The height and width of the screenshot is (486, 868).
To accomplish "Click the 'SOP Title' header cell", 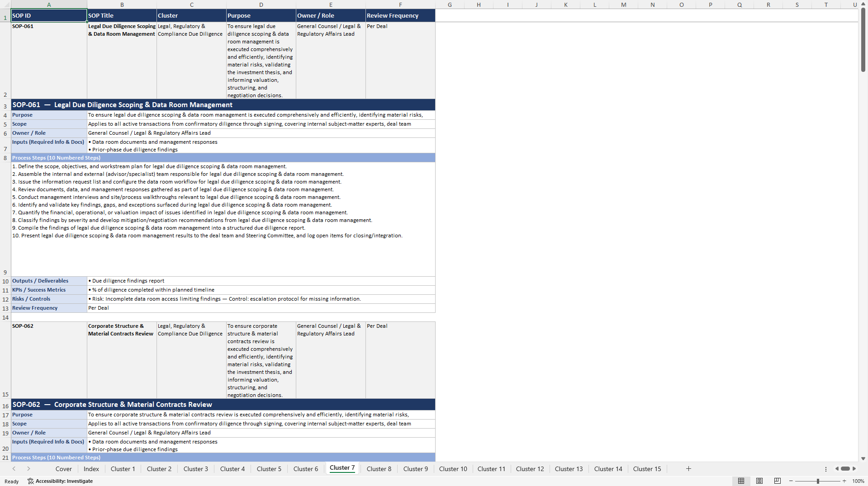I will tap(122, 15).
